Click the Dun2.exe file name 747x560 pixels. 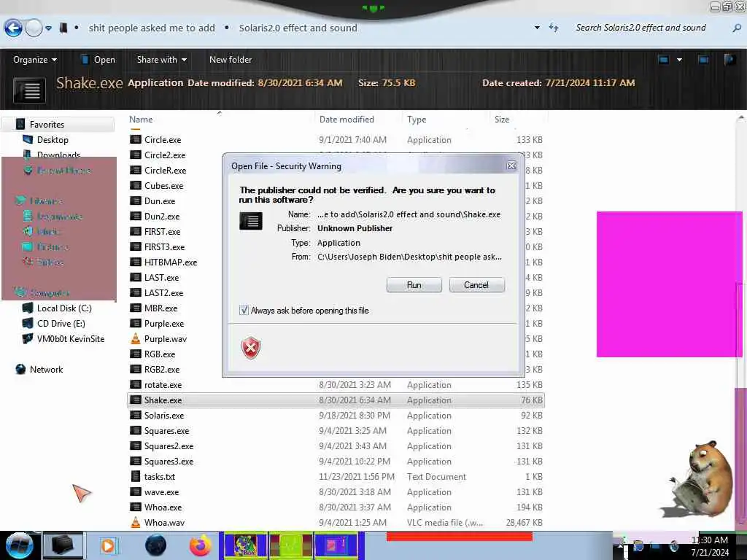click(x=162, y=216)
